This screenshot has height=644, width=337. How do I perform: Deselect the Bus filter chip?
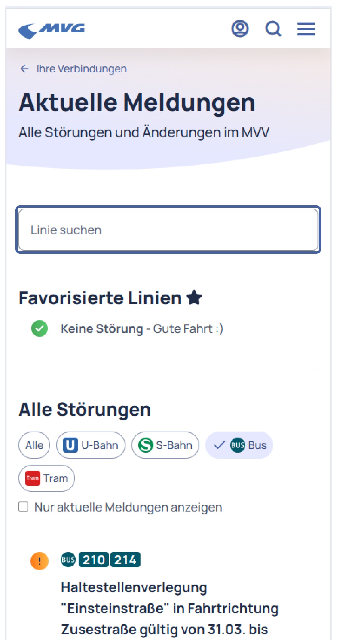pyautogui.click(x=239, y=445)
